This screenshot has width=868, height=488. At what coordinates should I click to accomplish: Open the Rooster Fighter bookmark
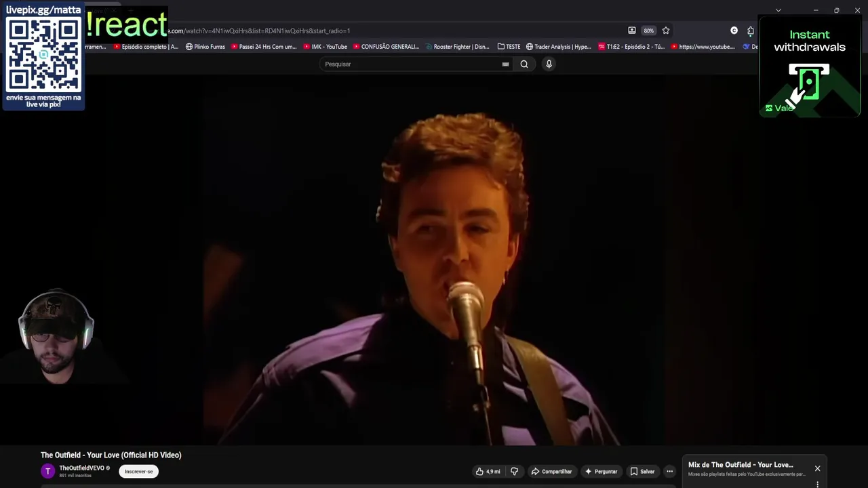[x=458, y=47]
